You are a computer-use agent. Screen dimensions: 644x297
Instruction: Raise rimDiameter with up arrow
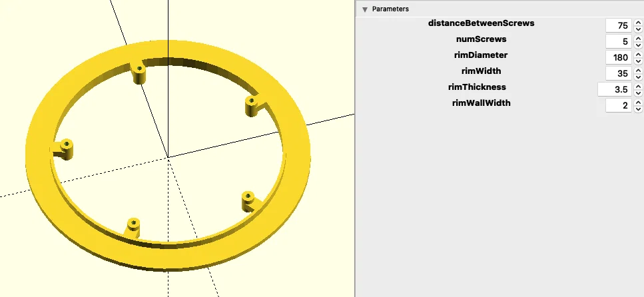638,54
